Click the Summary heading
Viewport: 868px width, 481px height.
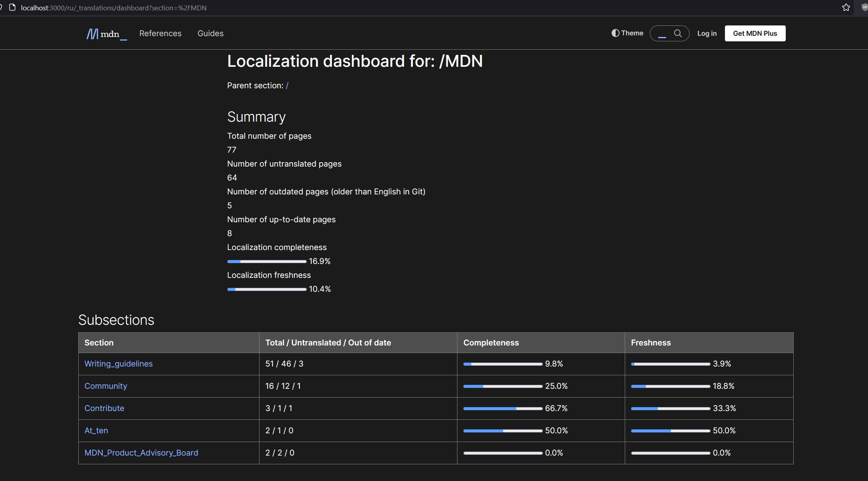click(x=256, y=117)
